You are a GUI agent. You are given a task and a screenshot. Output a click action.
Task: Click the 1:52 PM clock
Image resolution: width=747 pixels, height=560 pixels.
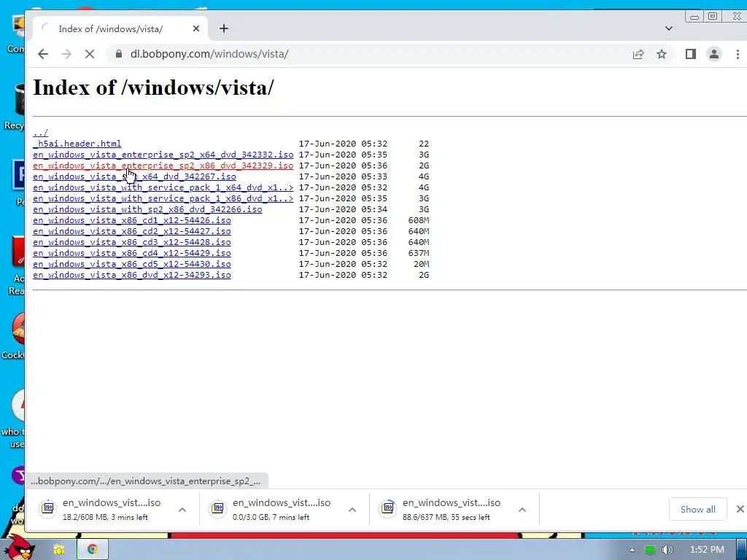[x=707, y=550]
